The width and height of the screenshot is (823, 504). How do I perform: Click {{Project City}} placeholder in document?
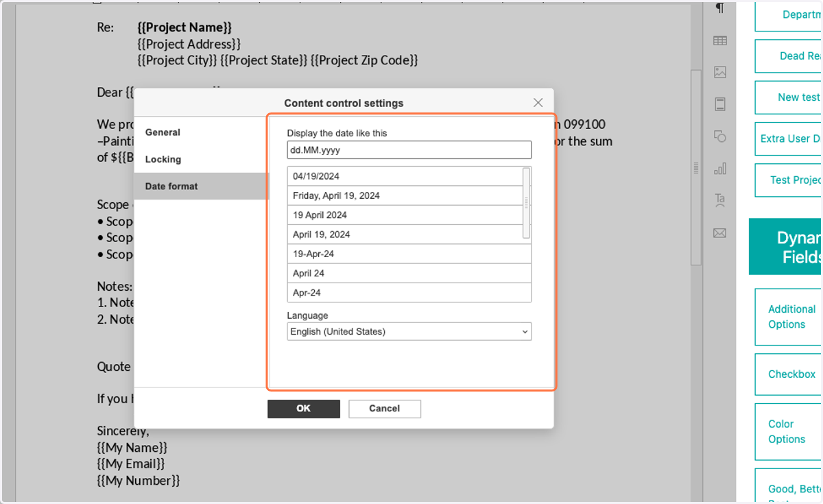(x=177, y=60)
